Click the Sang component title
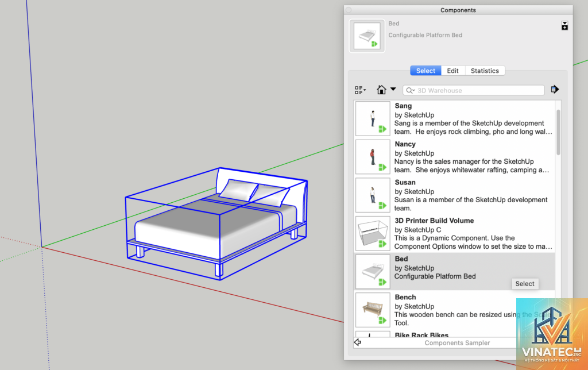Screen dimensions: 588x370 pyautogui.click(x=403, y=106)
